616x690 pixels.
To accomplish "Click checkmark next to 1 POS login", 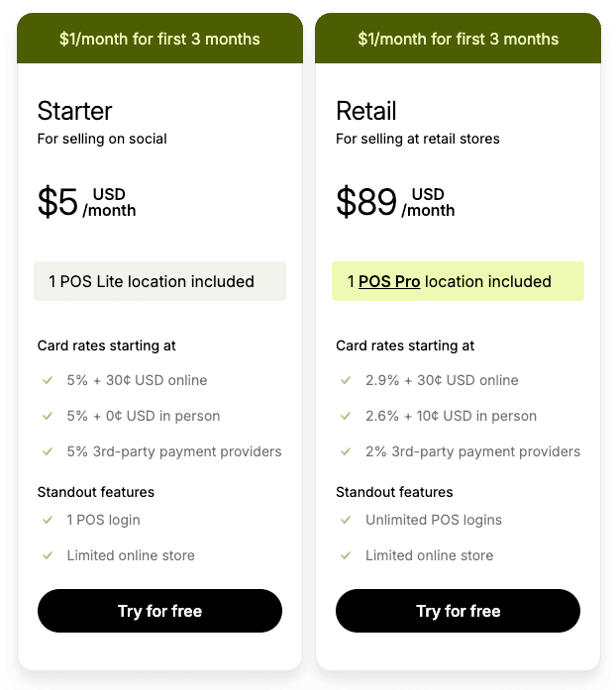I will 47,520.
